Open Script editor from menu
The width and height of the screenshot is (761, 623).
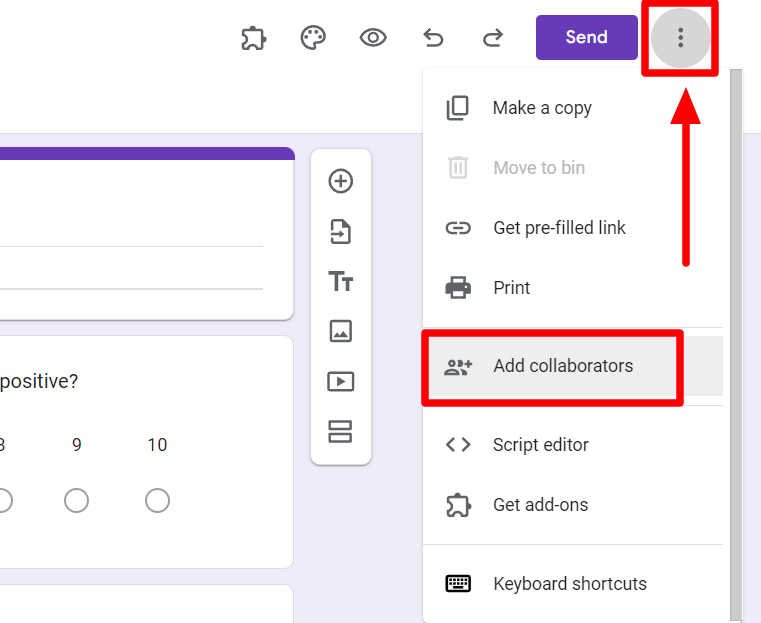tap(573, 444)
